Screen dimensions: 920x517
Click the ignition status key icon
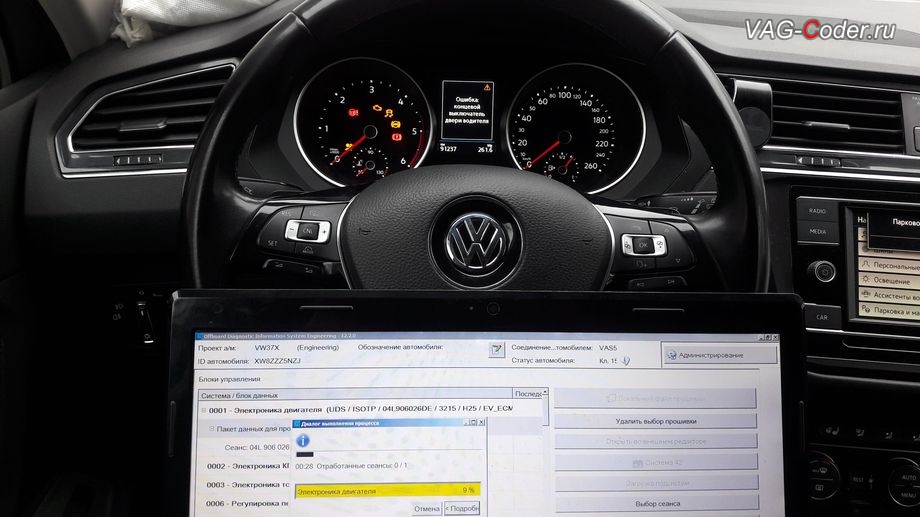click(625, 361)
